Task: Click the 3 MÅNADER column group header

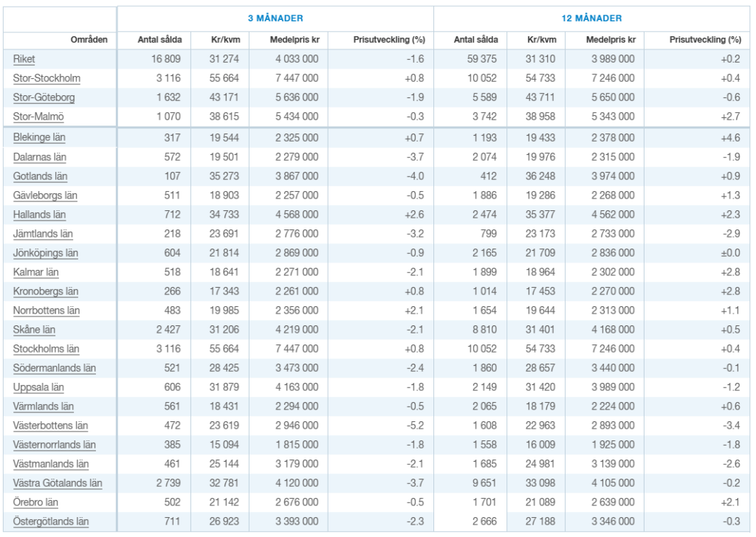Action: [275, 18]
